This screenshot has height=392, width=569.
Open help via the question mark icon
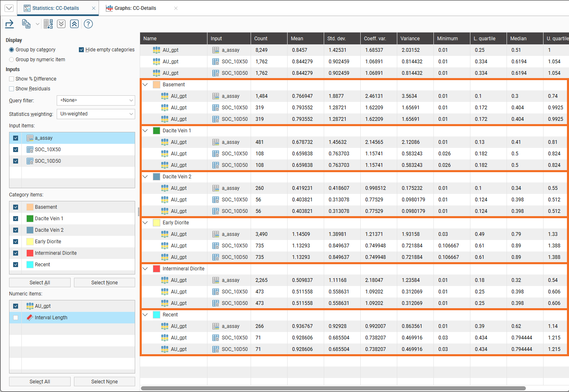click(88, 24)
